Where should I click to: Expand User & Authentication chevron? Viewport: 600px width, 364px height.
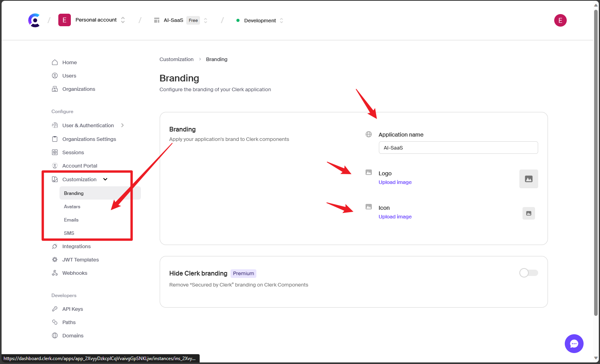click(x=123, y=125)
